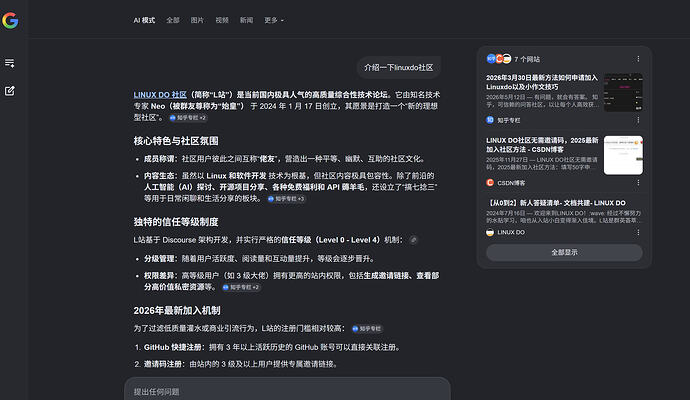Click the bold text GitHub 快捷注册
The width and height of the screenshot is (690, 400).
[172, 347]
